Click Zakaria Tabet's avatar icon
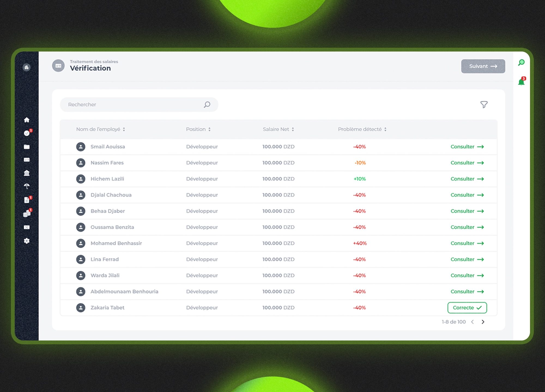This screenshot has width=545, height=392. (81, 307)
